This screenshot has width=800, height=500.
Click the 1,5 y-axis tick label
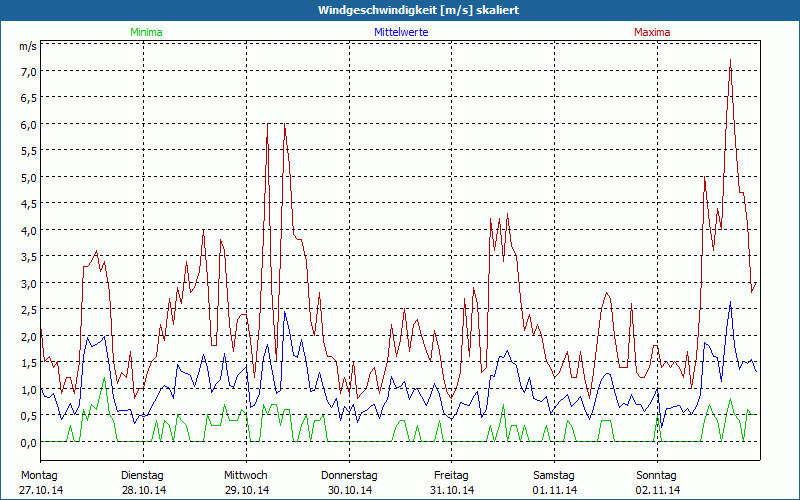coord(28,363)
